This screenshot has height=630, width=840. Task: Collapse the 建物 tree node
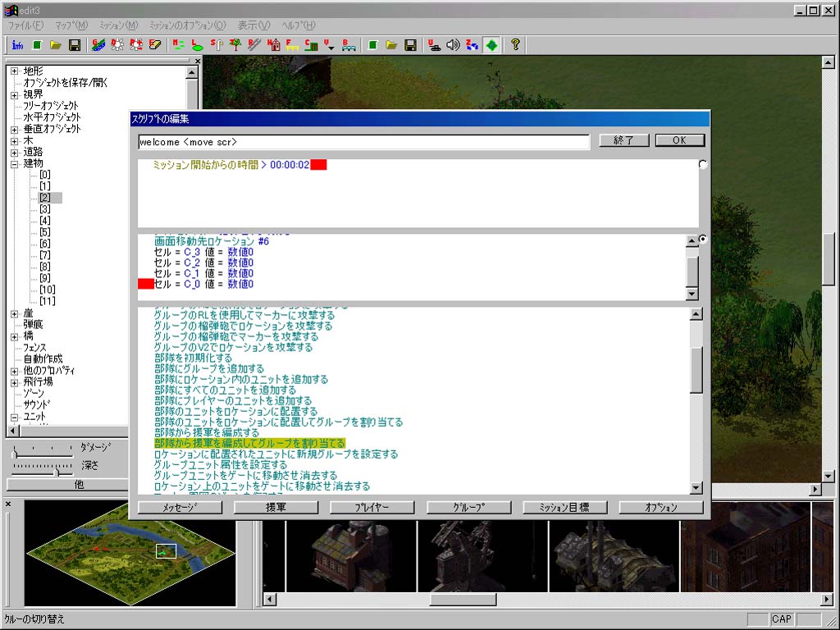tap(14, 163)
